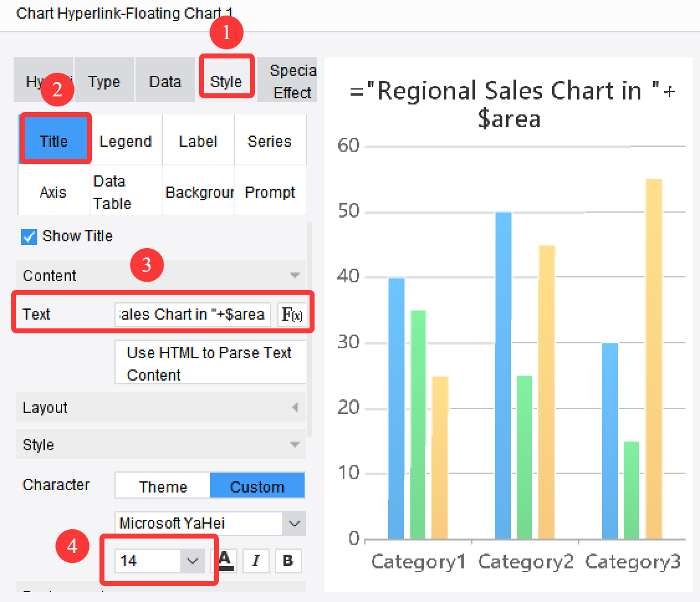Click the chart preview title text

pos(512,104)
